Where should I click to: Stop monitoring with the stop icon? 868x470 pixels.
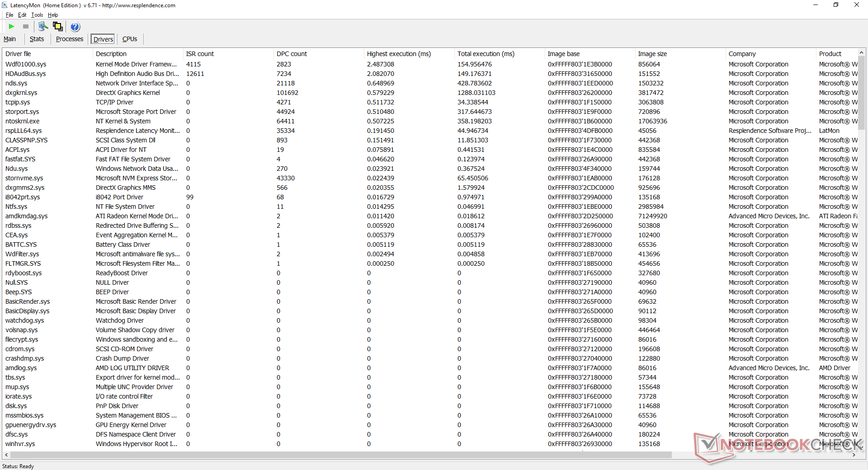point(26,27)
